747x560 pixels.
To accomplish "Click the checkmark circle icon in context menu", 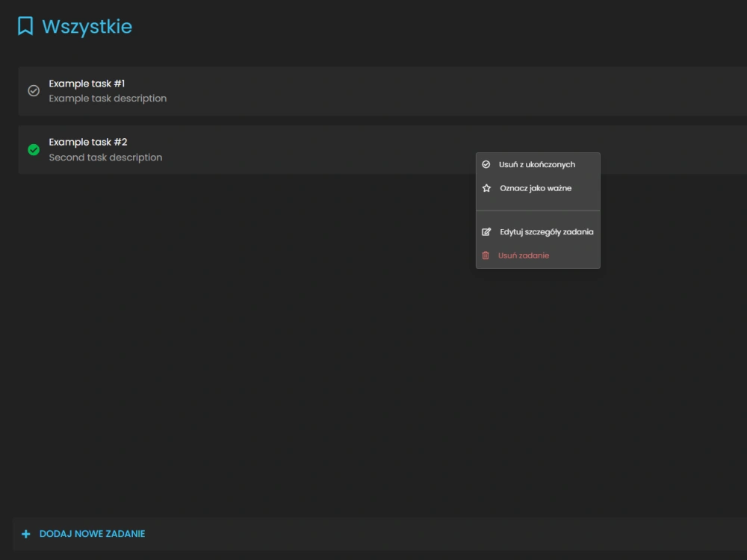I will 486,164.
